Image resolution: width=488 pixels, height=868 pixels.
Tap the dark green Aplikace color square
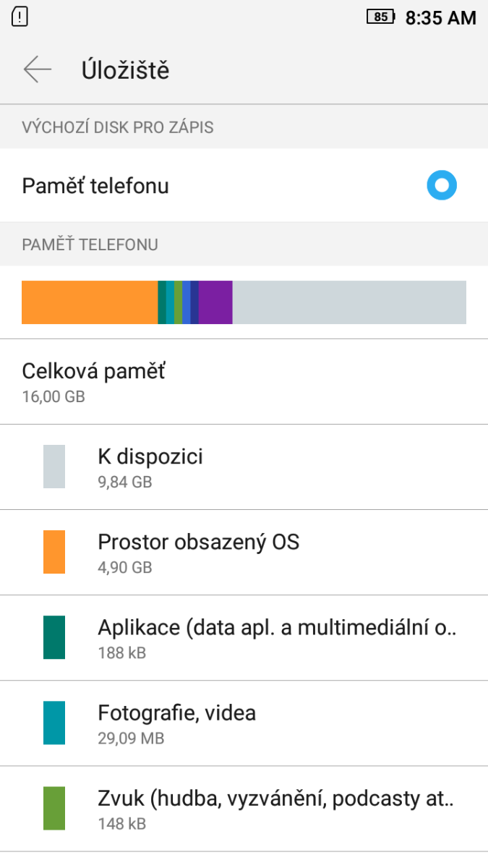(x=54, y=637)
